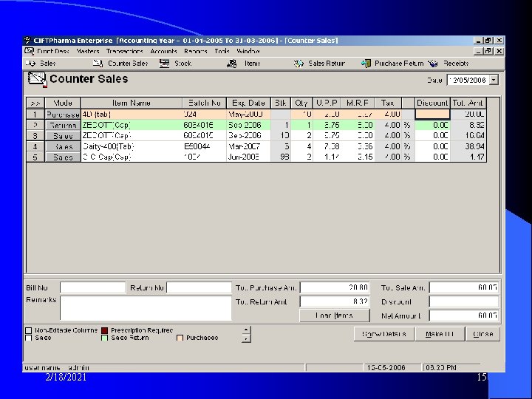The height and width of the screenshot is (399, 532).
Task: Open the Reports menu
Action: click(x=195, y=51)
